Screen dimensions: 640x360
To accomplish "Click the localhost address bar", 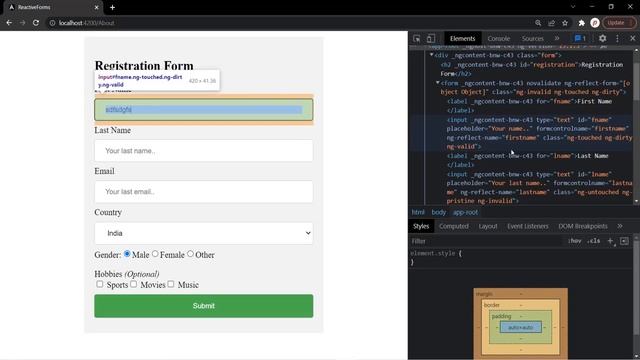I will 286,23.
